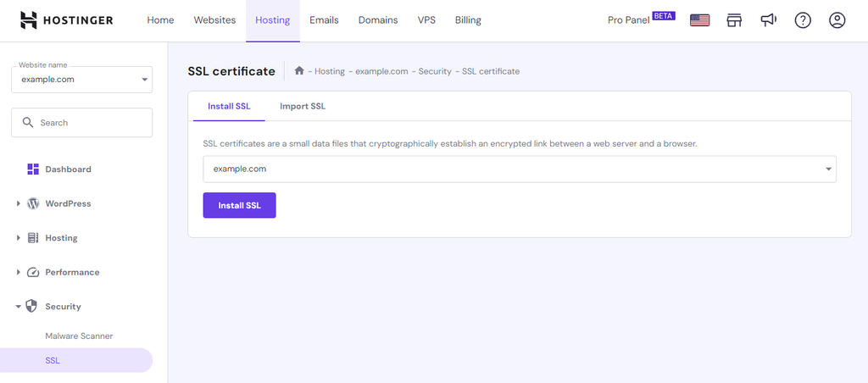Click the Dashboard grid icon
Screen dimensions: 868x383
pyautogui.click(x=33, y=169)
